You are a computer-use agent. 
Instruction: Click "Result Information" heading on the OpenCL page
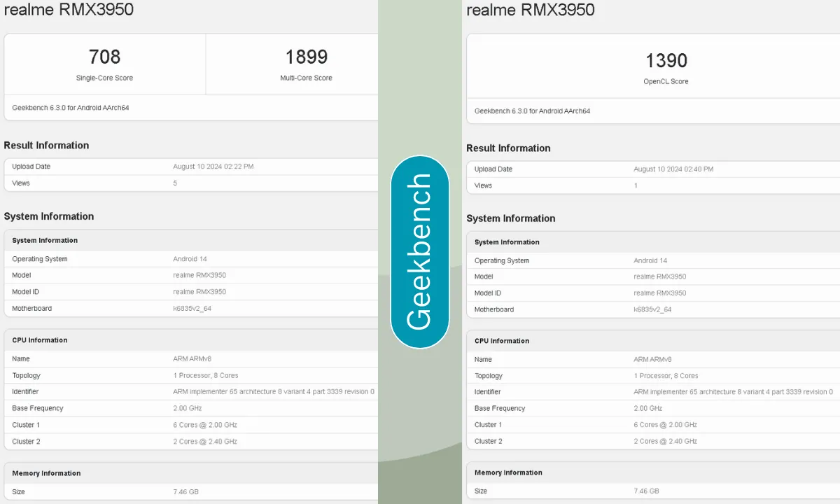pos(508,148)
